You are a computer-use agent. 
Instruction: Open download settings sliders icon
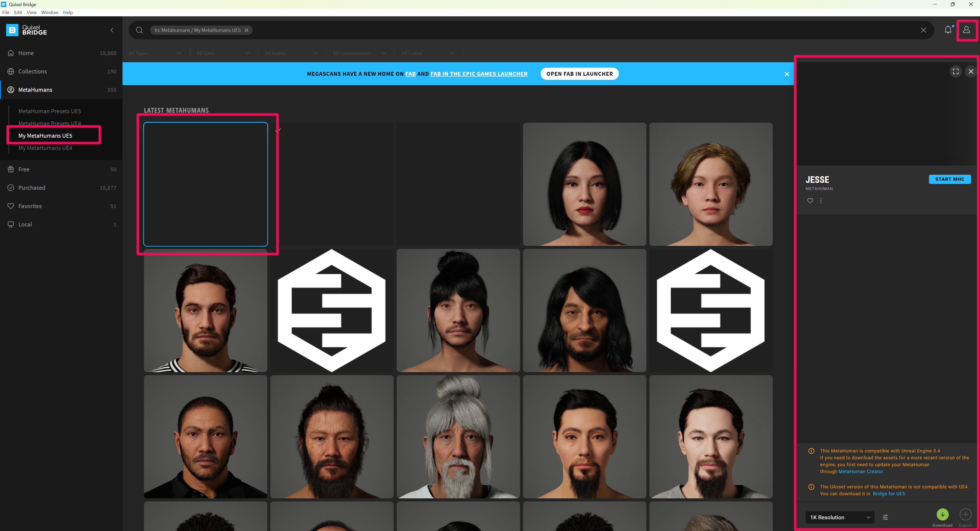click(x=885, y=517)
